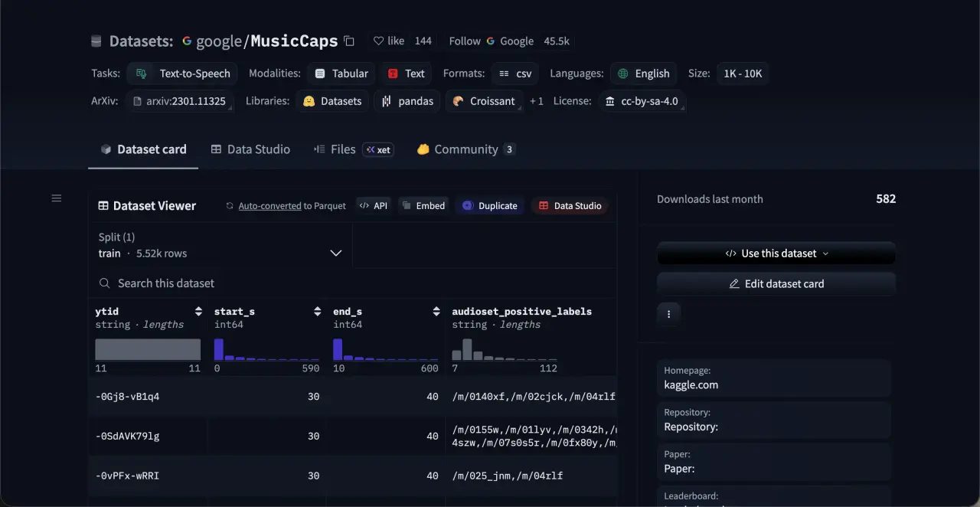The height and width of the screenshot is (507, 980).
Task: Open the Use this dataset dropdown
Action: (776, 253)
